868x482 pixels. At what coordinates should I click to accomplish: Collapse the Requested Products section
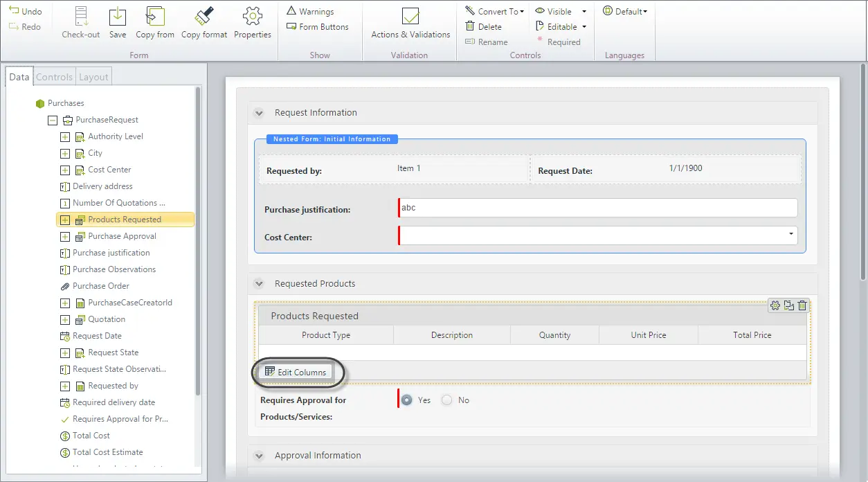coord(259,284)
